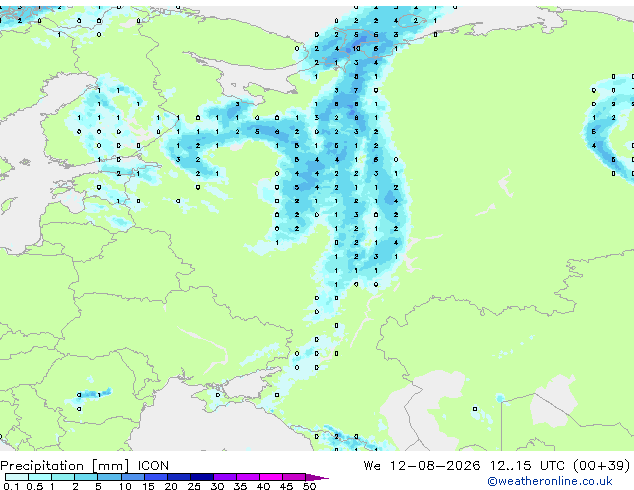This screenshot has height=490, width=634.
Task: Pick the dark navy swatch between 25 and 30
Action: pos(202,477)
